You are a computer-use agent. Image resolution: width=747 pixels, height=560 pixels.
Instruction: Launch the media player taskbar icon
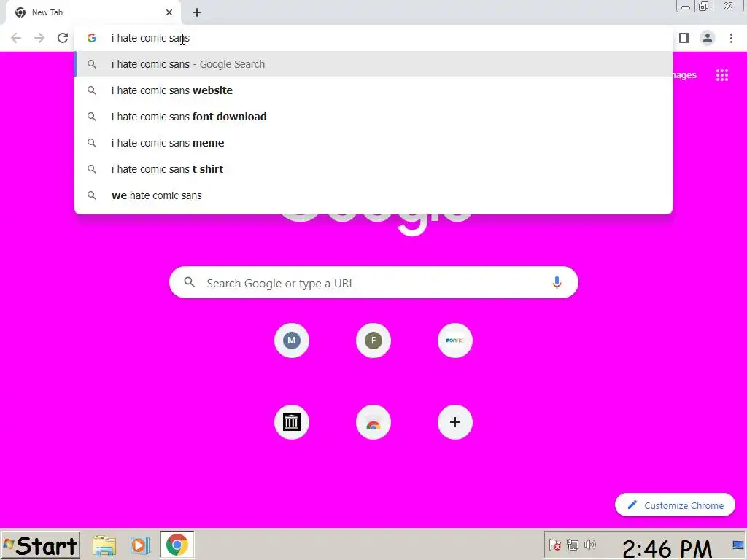coord(140,545)
